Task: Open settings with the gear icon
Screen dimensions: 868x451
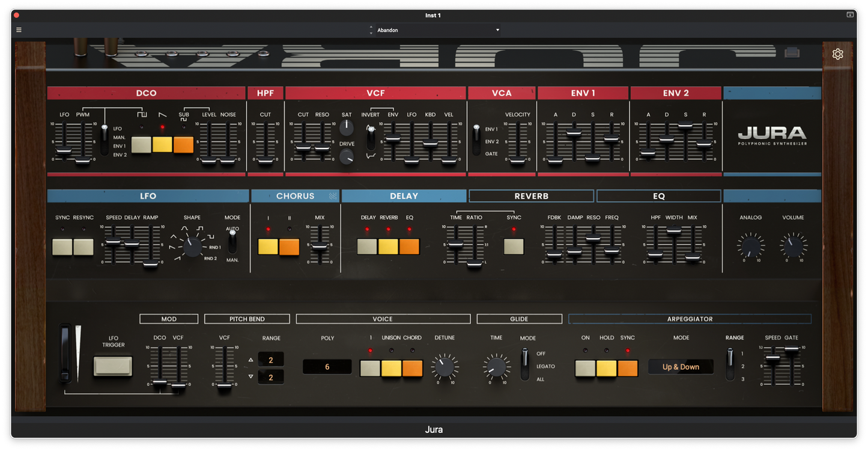Action: 837,54
